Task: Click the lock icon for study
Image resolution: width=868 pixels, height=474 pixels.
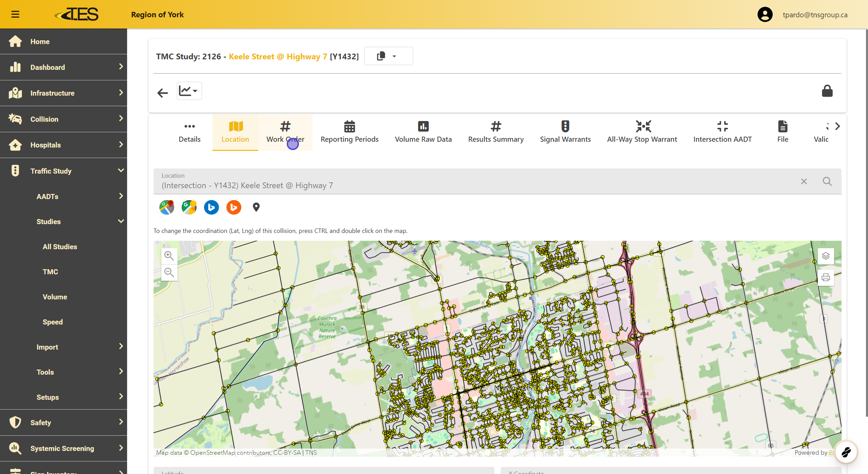Action: click(827, 91)
